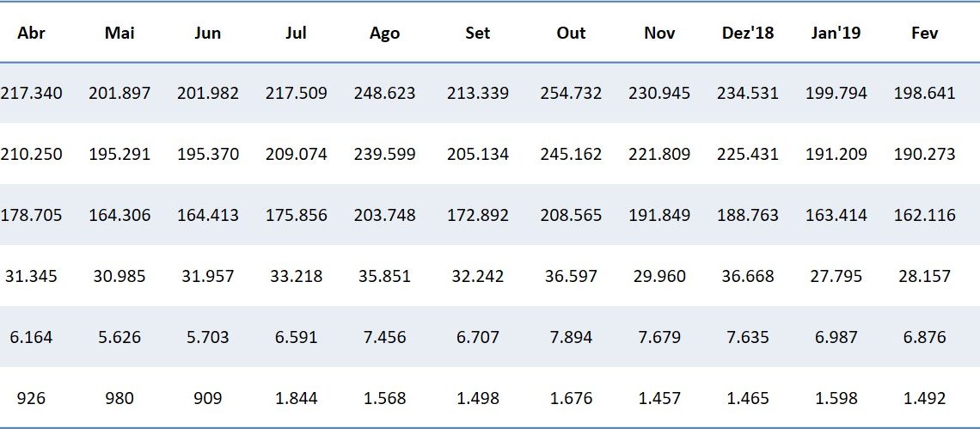
Task: Click the Abr column header
Action: [x=31, y=34]
